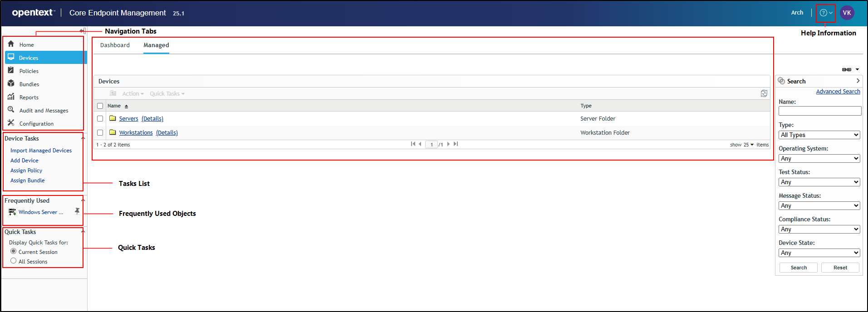Open Advanced Search

click(x=838, y=91)
